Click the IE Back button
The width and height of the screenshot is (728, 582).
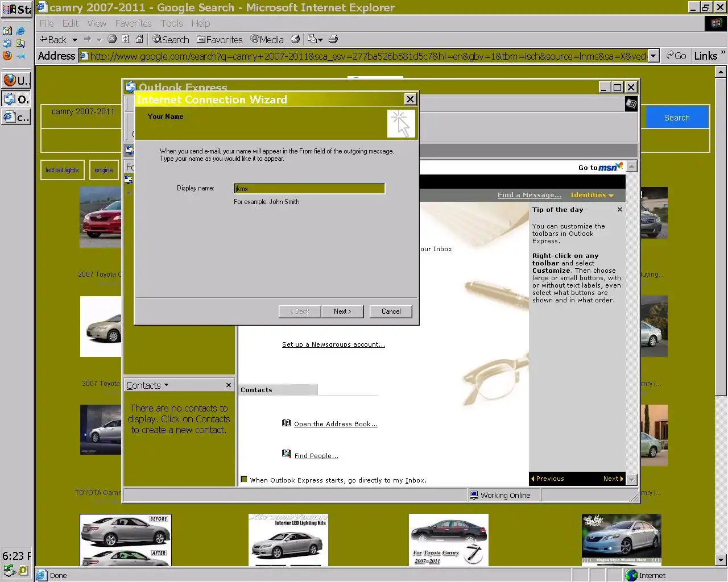tap(53, 39)
